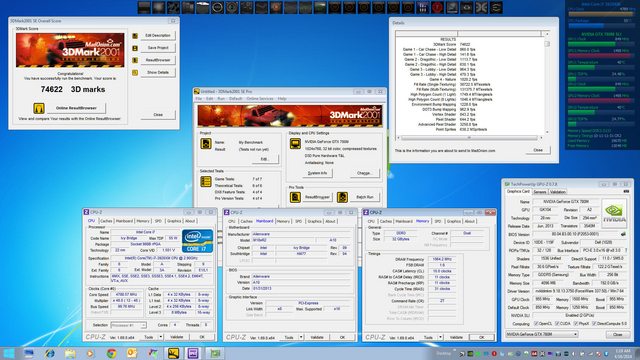Screen dimensions: 640x360
Task: Switch to the Validation tab in GPU-Z
Action: point(558,192)
